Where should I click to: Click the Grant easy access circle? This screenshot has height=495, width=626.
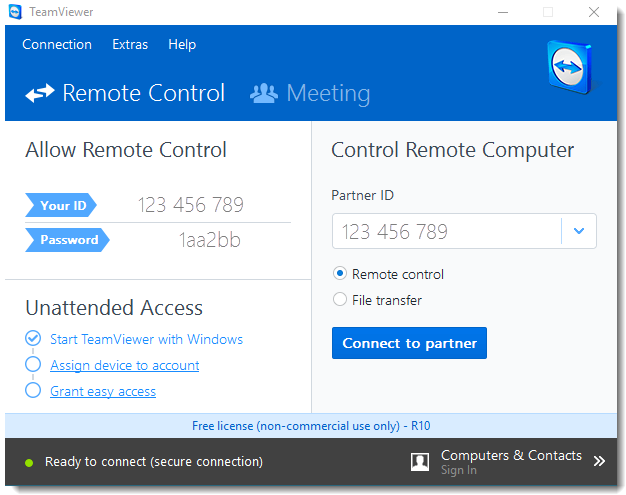(33, 391)
